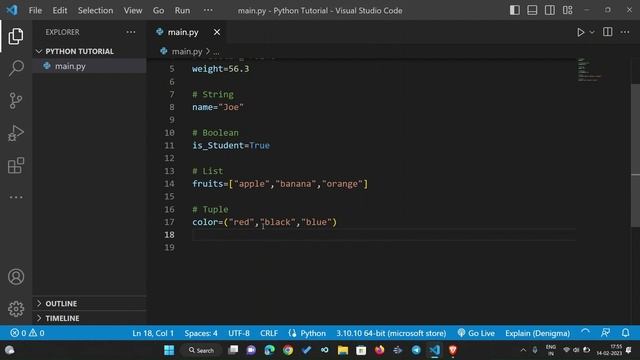This screenshot has width=640, height=360.
Task: Run Python file play button
Action: coord(580,32)
